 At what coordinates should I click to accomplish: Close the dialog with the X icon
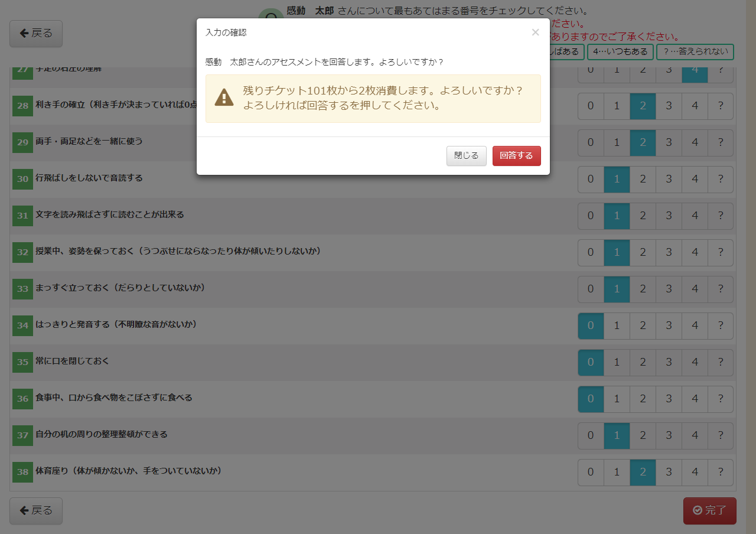535,32
